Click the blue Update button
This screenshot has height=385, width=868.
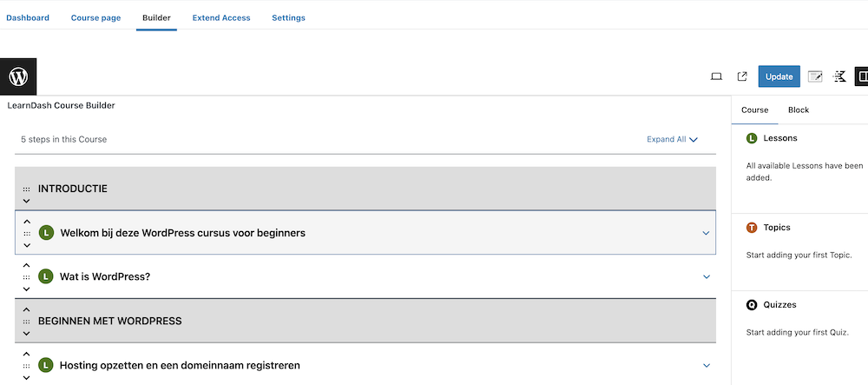779,76
